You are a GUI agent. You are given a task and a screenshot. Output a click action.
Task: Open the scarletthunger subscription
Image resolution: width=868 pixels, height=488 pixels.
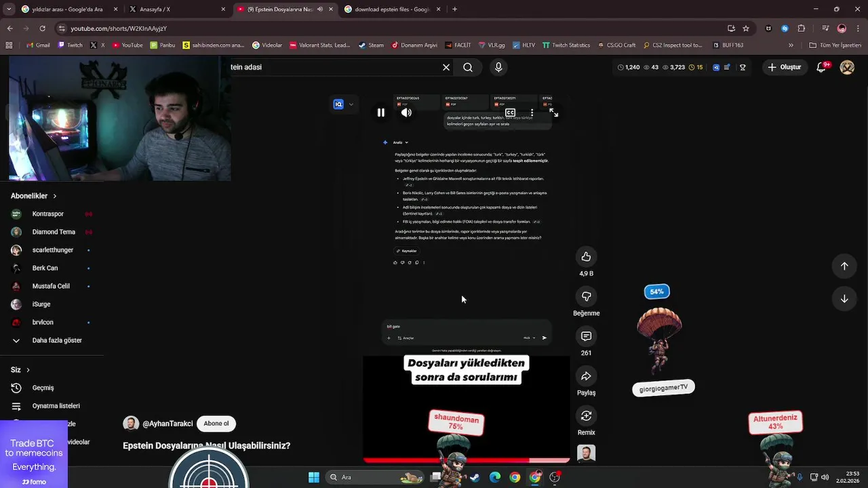(52, 250)
